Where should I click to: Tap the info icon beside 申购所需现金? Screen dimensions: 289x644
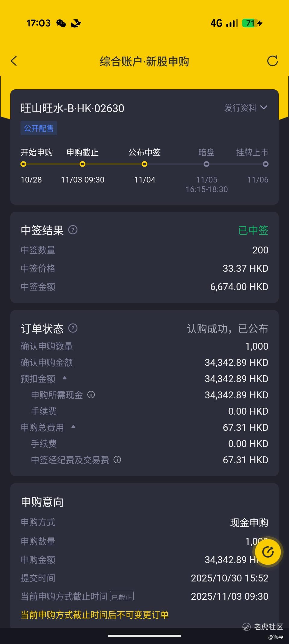point(91,395)
